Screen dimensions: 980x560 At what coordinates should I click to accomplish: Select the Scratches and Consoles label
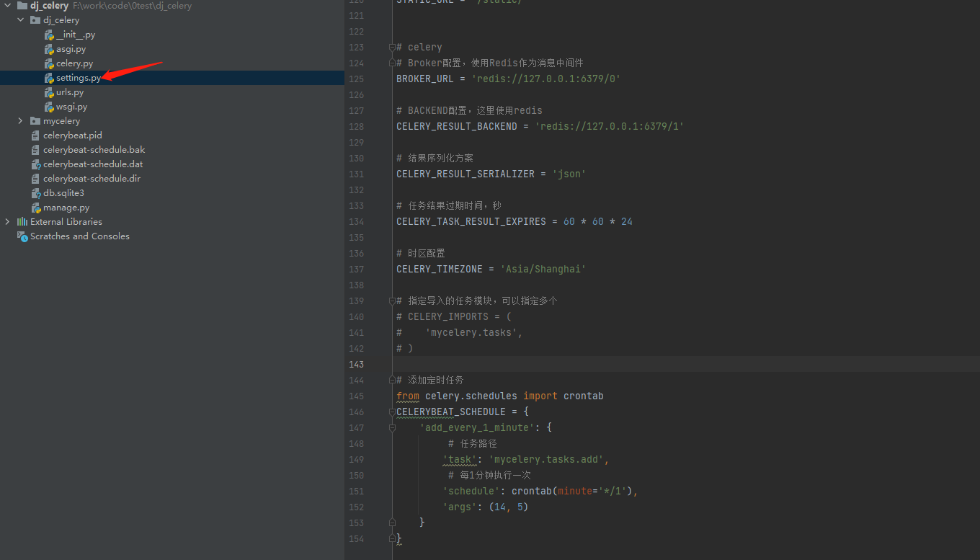80,236
